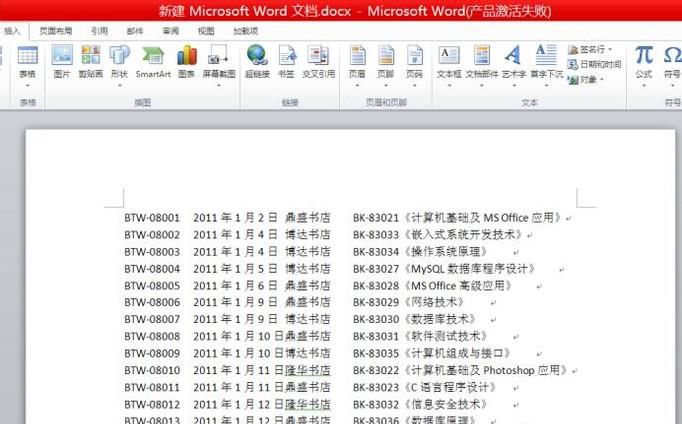Expand the WordArt dropdown arrow

pyautogui.click(x=514, y=86)
